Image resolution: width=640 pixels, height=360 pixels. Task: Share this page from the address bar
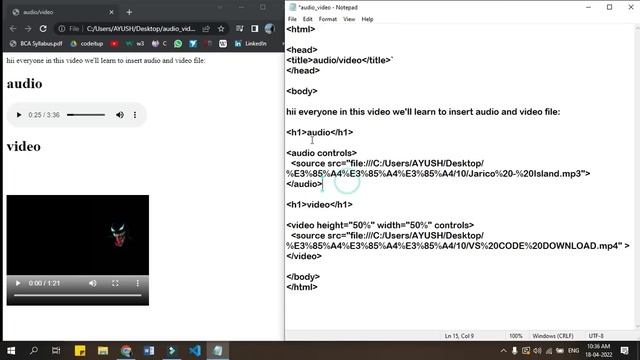pos(206,29)
